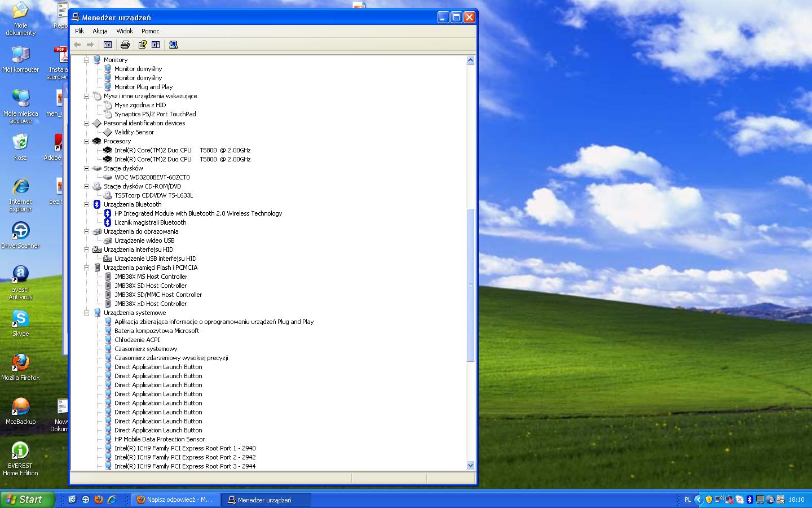Open the Plik menu
This screenshot has height=508, width=812.
[80, 31]
